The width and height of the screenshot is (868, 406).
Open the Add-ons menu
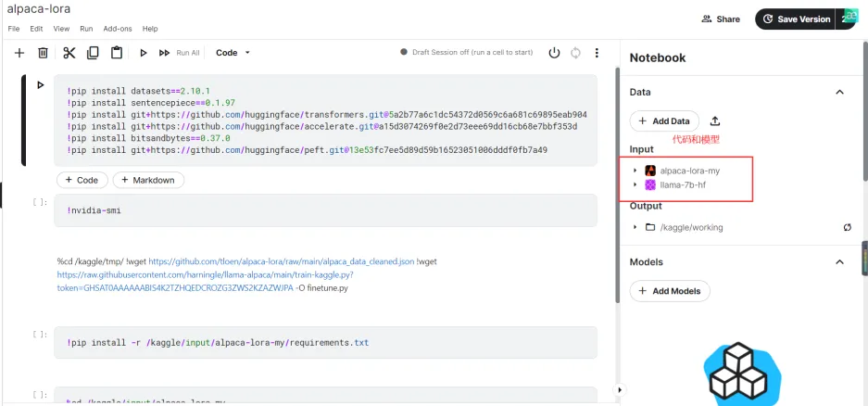(118, 28)
